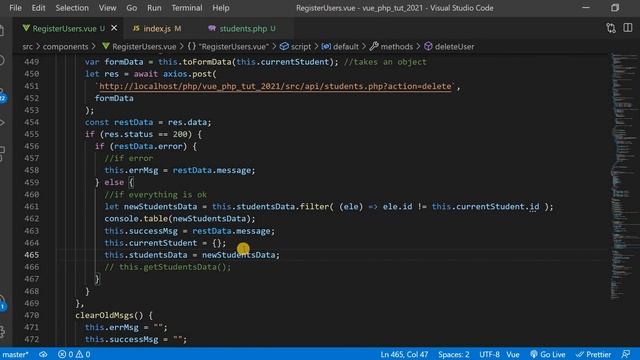This screenshot has width=640, height=360.
Task: Open the Source Control view with the badge
Action: 3,95
